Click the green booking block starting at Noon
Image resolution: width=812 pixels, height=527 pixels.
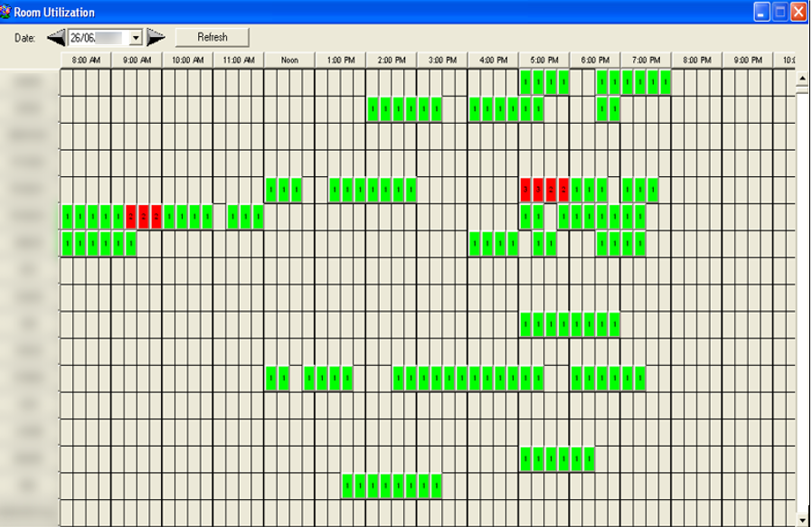tap(274, 191)
